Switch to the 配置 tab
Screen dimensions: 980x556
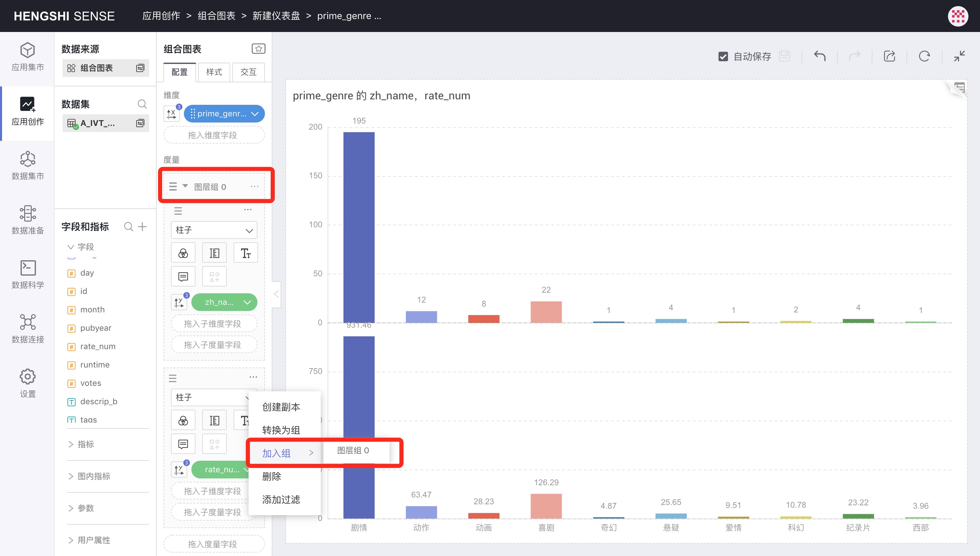(x=179, y=72)
